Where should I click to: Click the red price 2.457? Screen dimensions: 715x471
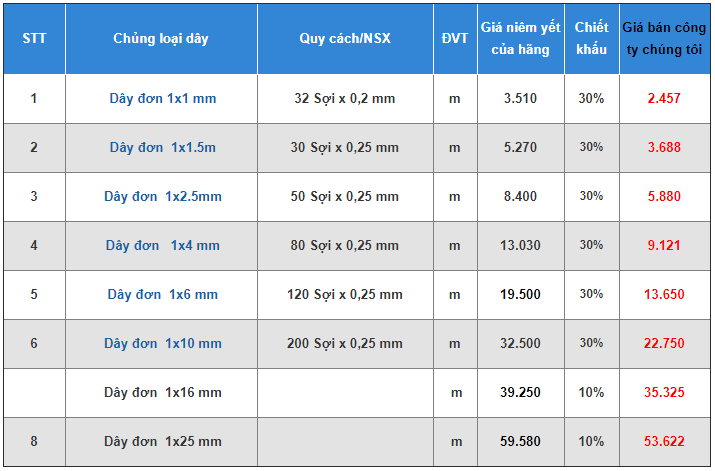click(664, 99)
